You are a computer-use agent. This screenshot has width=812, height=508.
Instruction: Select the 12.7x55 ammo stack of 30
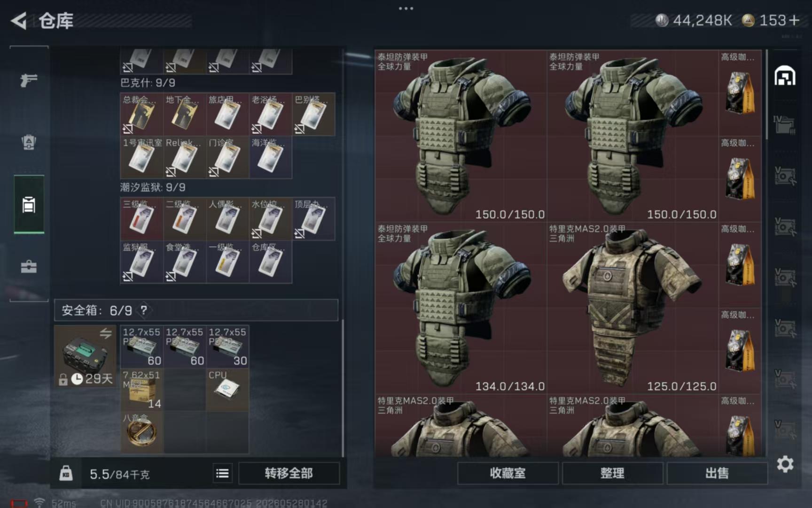[227, 347]
